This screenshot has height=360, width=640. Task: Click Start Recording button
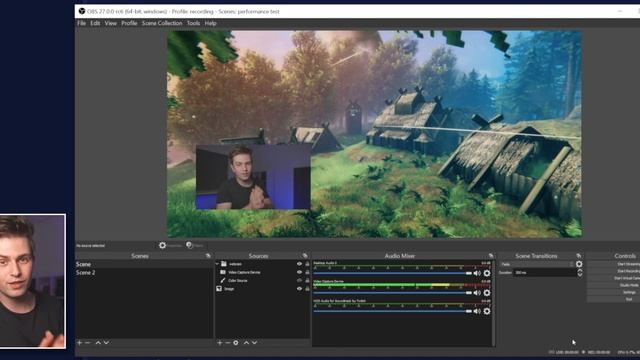[613, 271]
